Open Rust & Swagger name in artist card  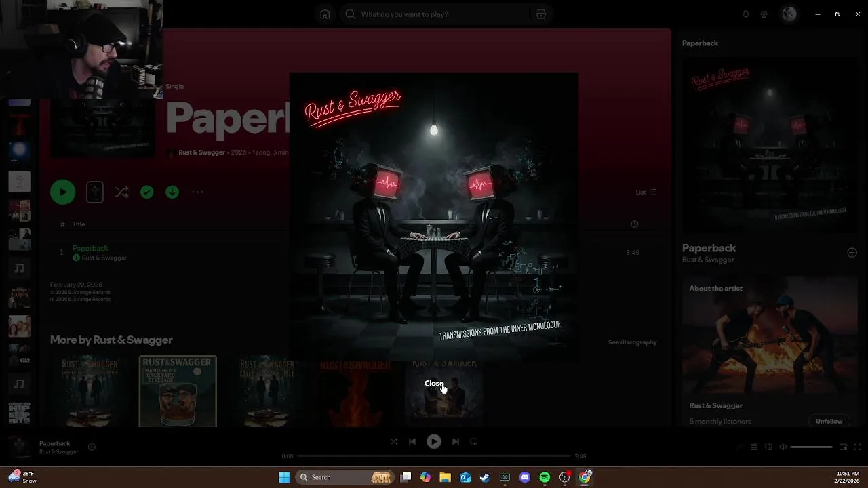tap(715, 405)
